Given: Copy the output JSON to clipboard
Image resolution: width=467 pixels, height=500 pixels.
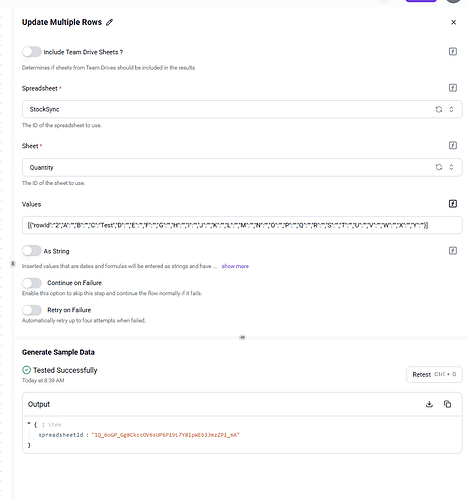Looking at the screenshot, I should [x=447, y=404].
